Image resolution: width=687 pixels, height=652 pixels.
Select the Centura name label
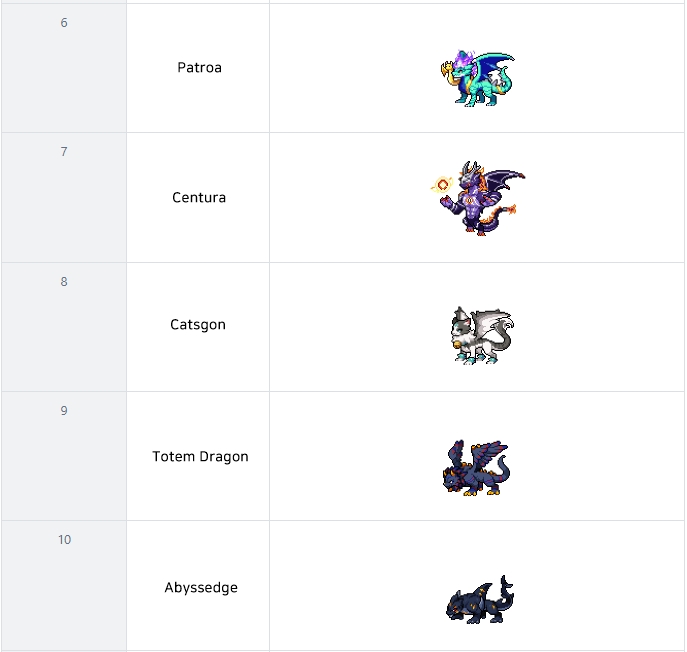(x=199, y=197)
